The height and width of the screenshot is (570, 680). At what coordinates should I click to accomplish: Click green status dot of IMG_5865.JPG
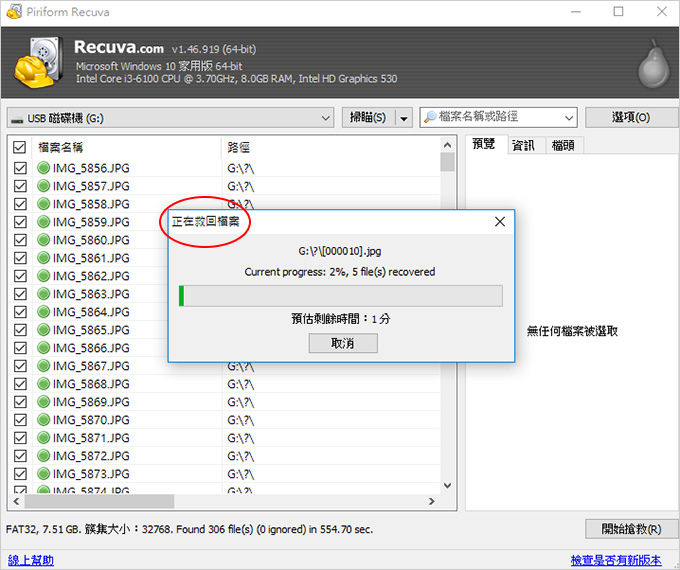pyautogui.click(x=43, y=330)
